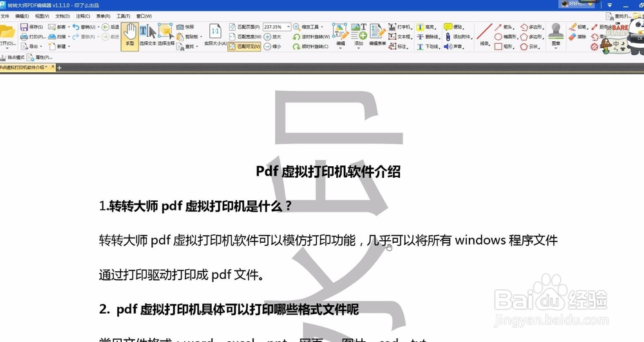Open the 文档(D) menu
The image size is (644, 342).
tap(62, 16)
